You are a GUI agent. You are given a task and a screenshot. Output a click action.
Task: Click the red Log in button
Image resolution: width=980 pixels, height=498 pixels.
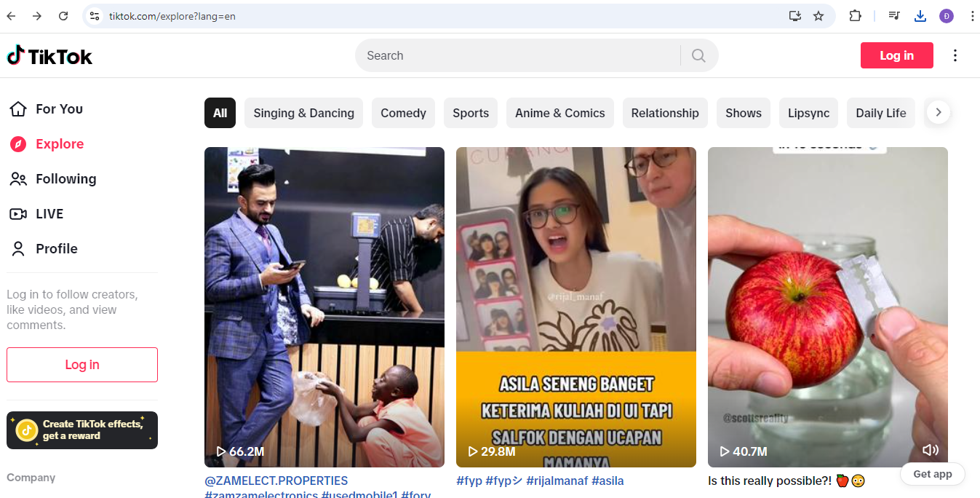pos(896,55)
